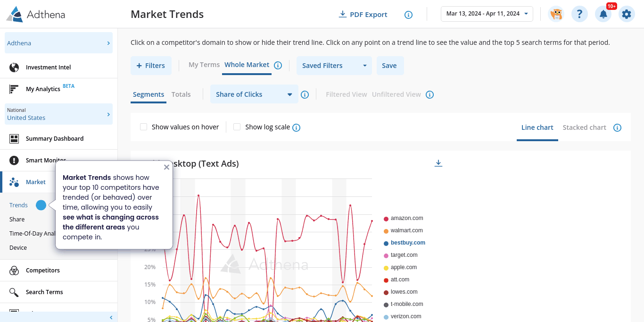Click the bestbuy.com blue legend dot
This screenshot has width=644, height=322.
click(386, 243)
